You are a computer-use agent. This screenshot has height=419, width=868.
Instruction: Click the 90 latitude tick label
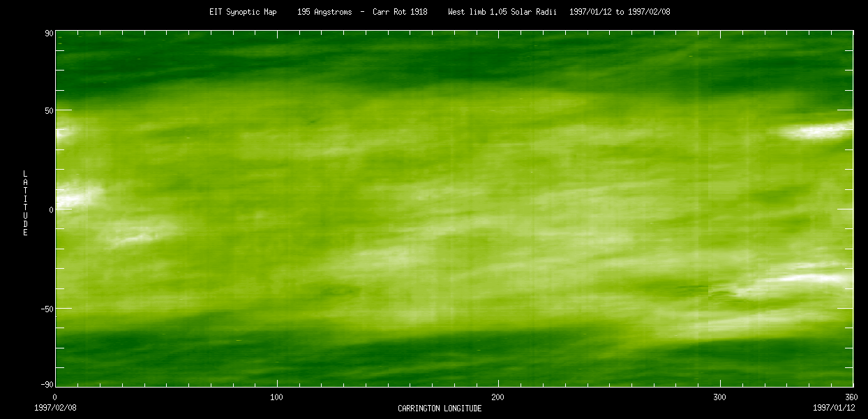[x=49, y=31]
